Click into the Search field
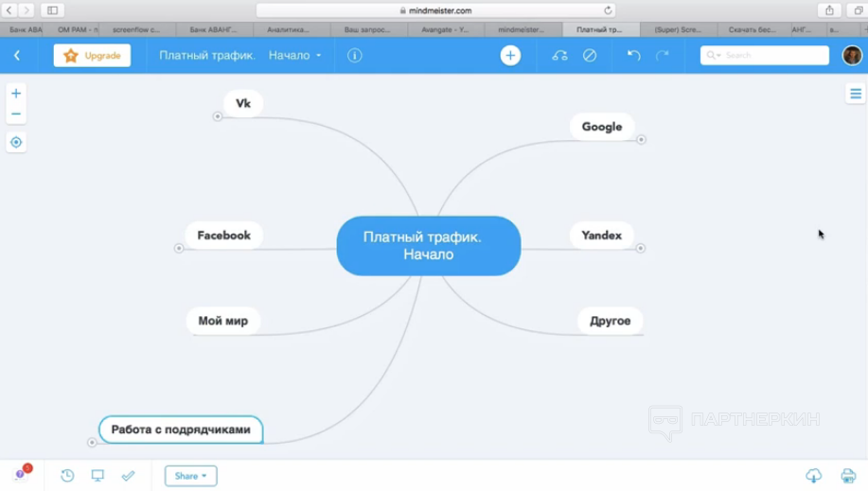Viewport: 868px width, 491px height. point(765,56)
